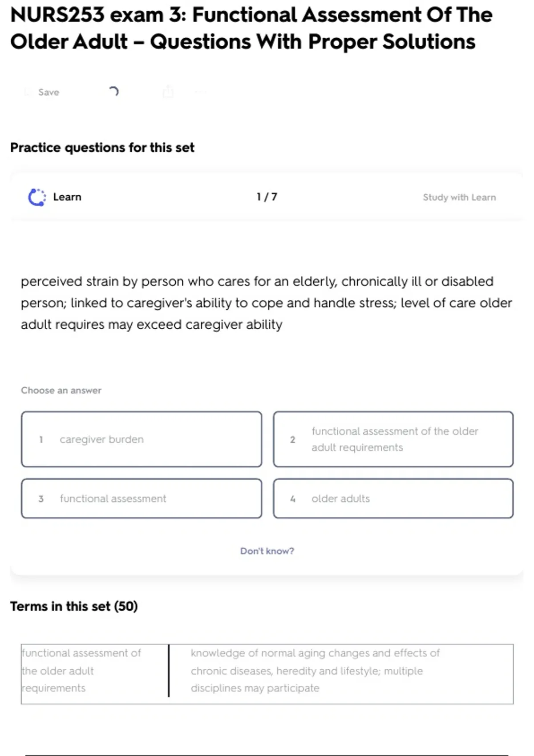Image resolution: width=534 pixels, height=756 pixels.
Task: Open the "Study with Learn" link
Action: (459, 197)
